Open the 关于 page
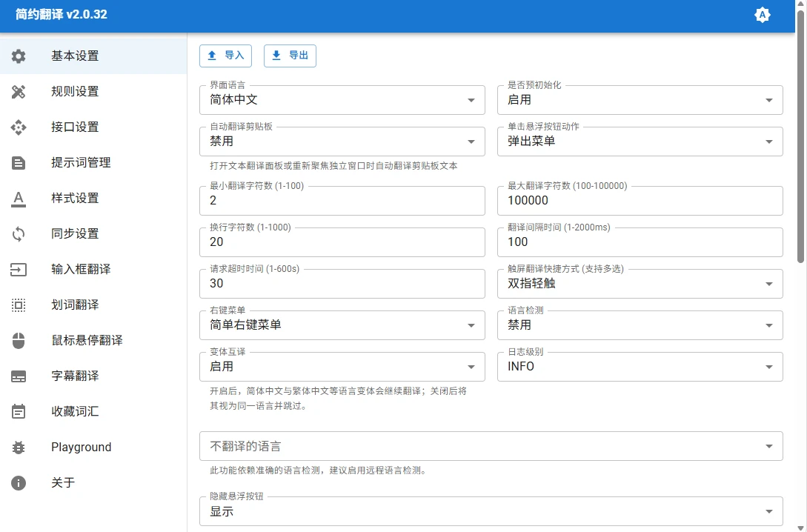807x532 pixels. (x=93, y=482)
